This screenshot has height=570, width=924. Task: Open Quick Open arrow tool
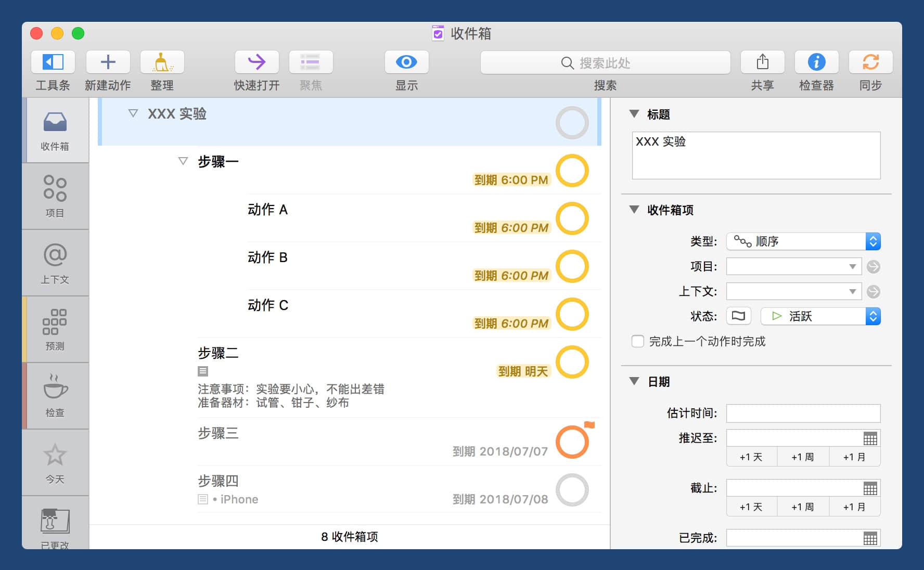pos(256,62)
